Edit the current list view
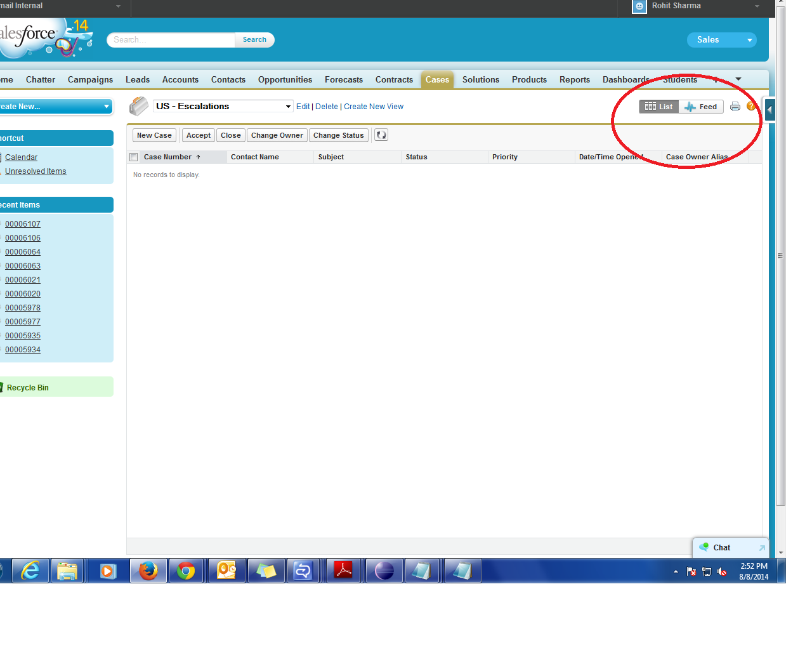This screenshot has height=650, width=812. 303,107
